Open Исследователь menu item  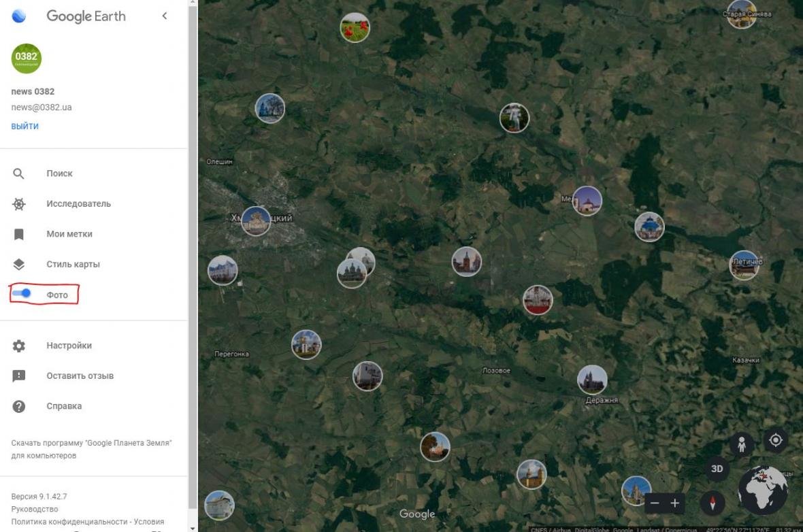pos(78,204)
